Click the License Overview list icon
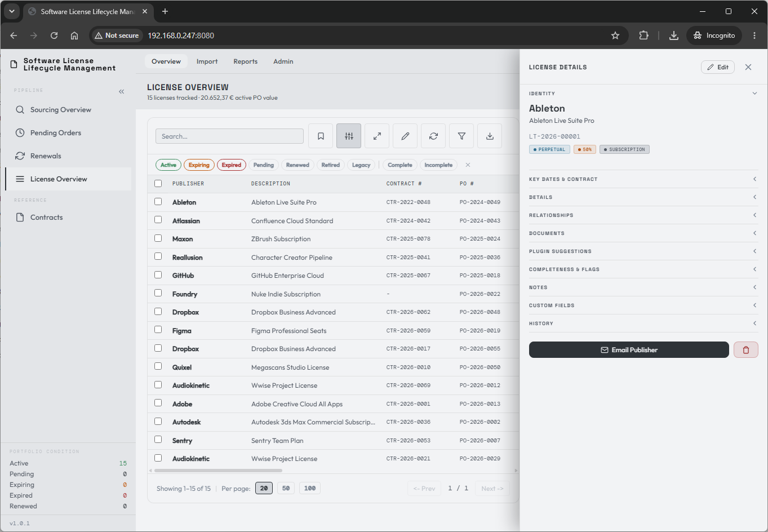 click(x=20, y=179)
